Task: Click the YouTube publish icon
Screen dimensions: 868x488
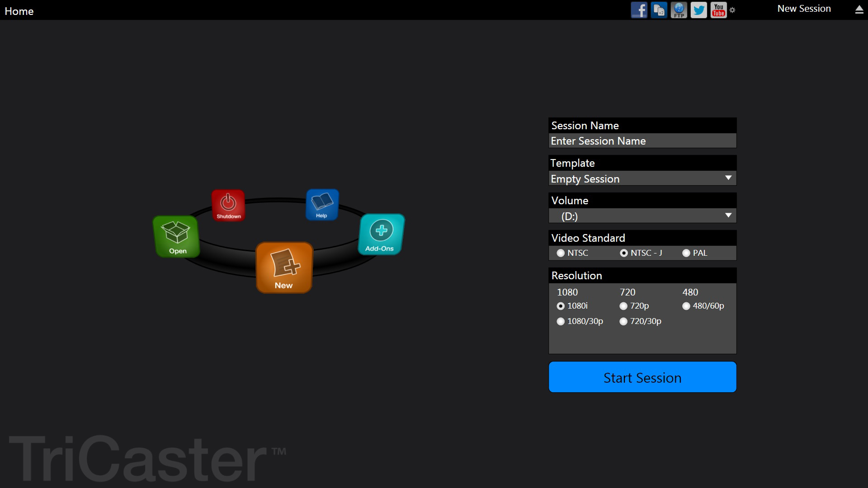Action: point(718,9)
